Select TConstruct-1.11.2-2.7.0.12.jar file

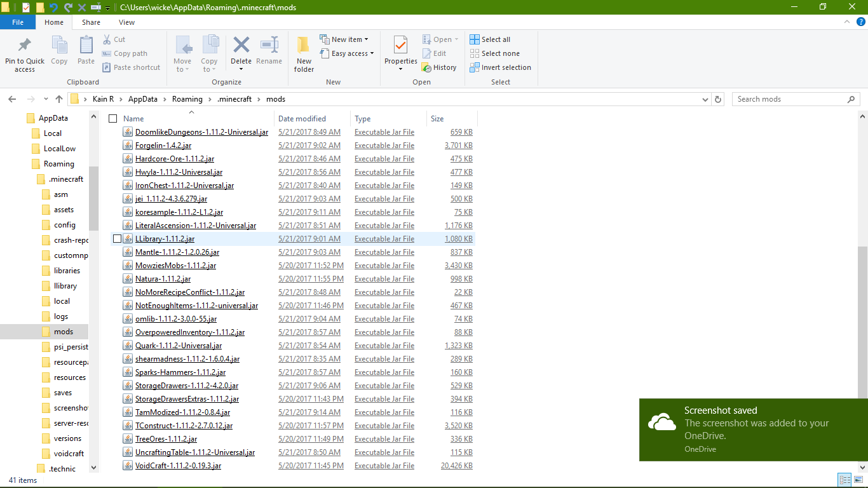click(x=184, y=426)
